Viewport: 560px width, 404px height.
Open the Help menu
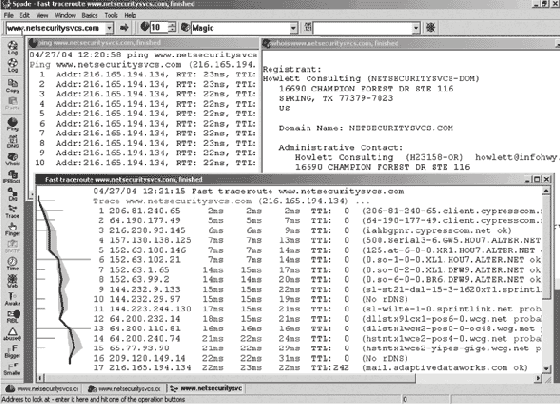point(130,15)
